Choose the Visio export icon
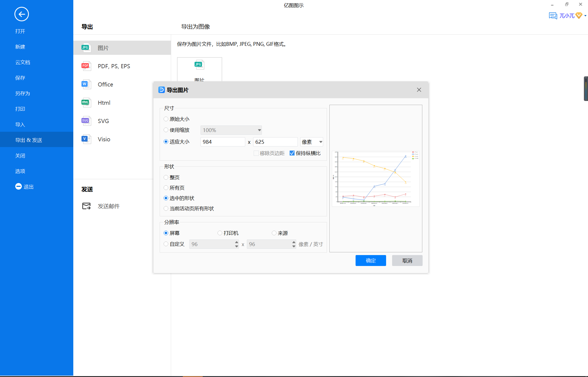 (x=86, y=139)
